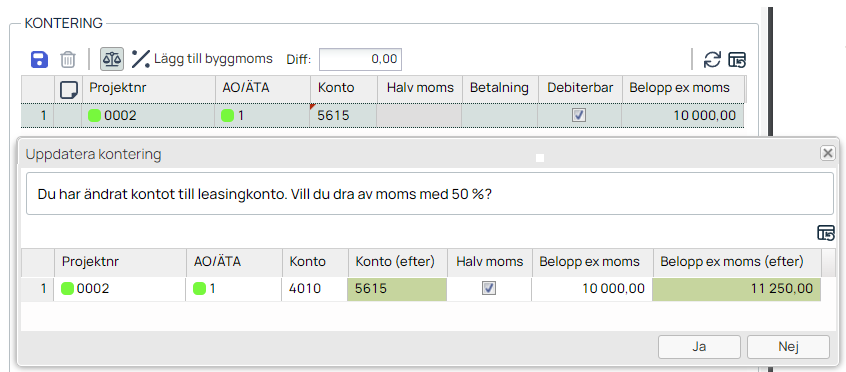Confirm by clicking the Ja button
Image resolution: width=846 pixels, height=372 pixels.
click(x=699, y=347)
